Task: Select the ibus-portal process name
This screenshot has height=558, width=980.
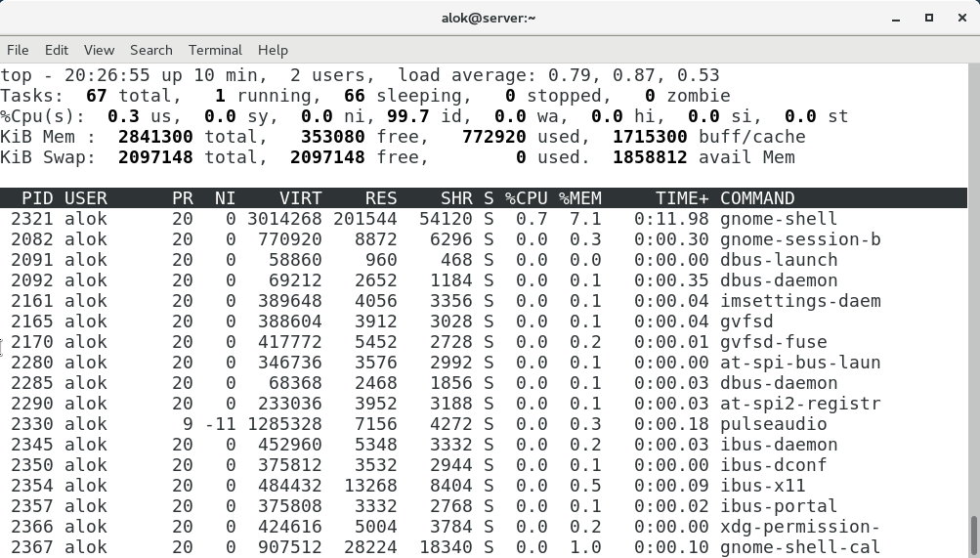Action: tap(779, 506)
